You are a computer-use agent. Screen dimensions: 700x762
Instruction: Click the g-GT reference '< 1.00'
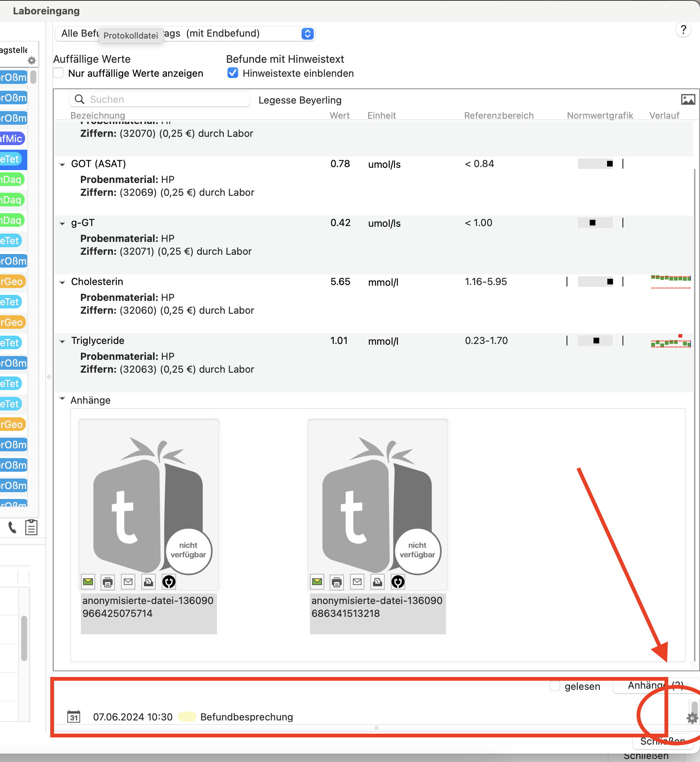479,223
